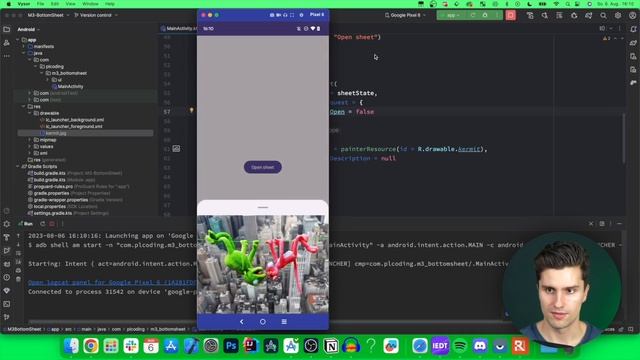Open the Help menu in the macOS menu bar
Image resolution: width=640 pixels, height=360 pixels.
click(110, 4)
